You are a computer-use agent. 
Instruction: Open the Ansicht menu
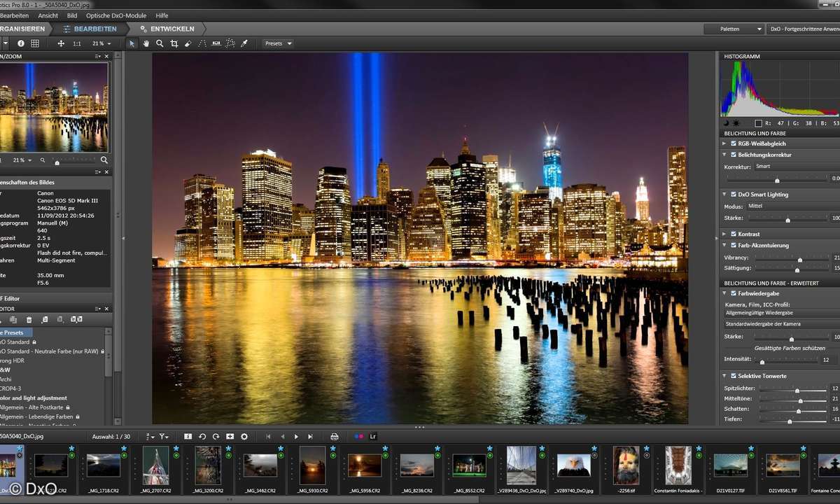click(x=48, y=15)
